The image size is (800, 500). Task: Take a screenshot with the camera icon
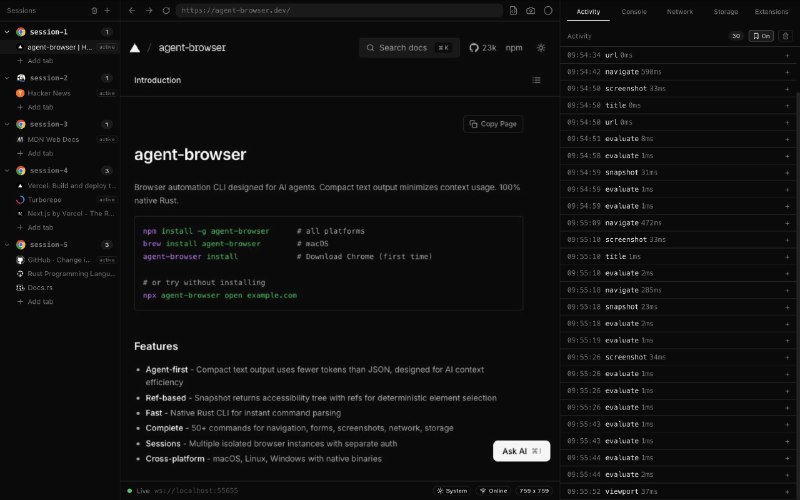(x=531, y=10)
